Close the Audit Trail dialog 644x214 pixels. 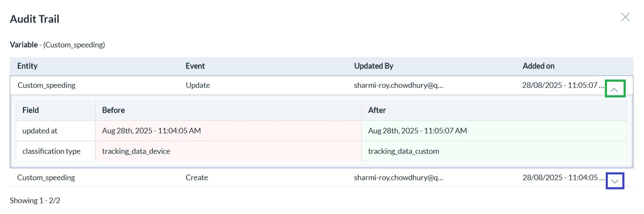625,17
